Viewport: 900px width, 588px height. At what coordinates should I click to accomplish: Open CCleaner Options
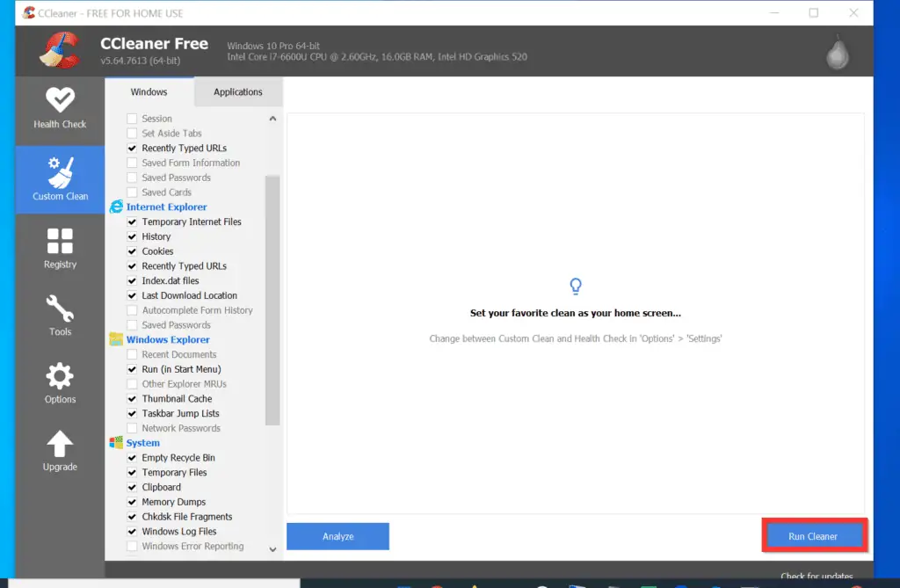(x=59, y=382)
